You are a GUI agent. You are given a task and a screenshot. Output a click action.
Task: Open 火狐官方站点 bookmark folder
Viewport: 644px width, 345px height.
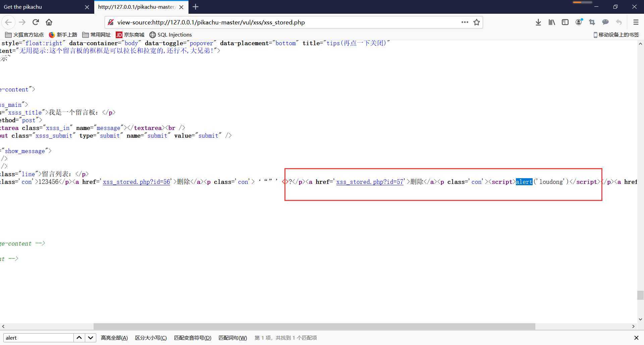[24, 35]
